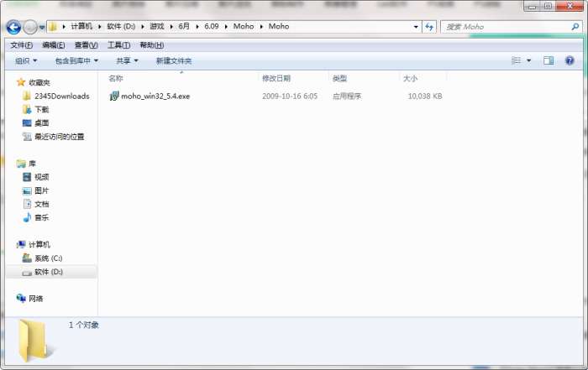The height and width of the screenshot is (370, 588).
Task: Select 计算机 in the address breadcrumb
Action: coord(81,26)
